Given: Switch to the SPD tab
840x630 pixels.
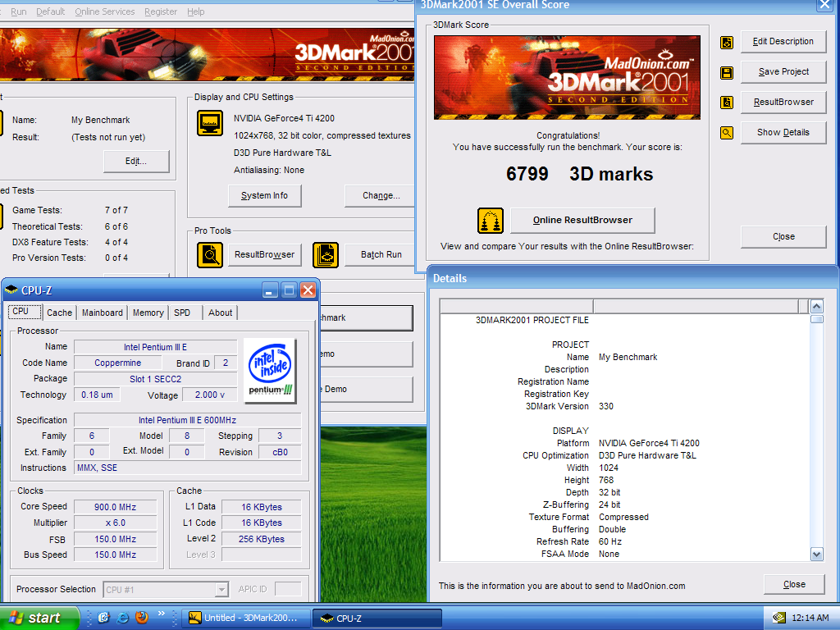Looking at the screenshot, I should tap(185, 313).
